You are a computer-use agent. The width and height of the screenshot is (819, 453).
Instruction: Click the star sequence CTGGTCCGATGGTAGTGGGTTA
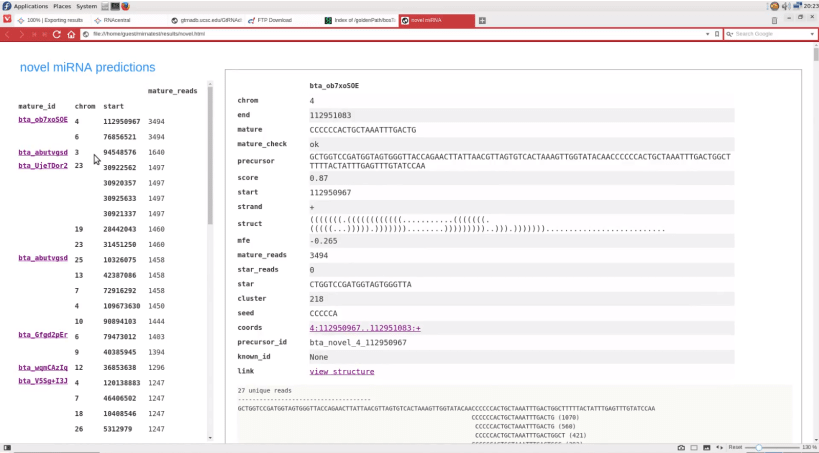(x=360, y=285)
